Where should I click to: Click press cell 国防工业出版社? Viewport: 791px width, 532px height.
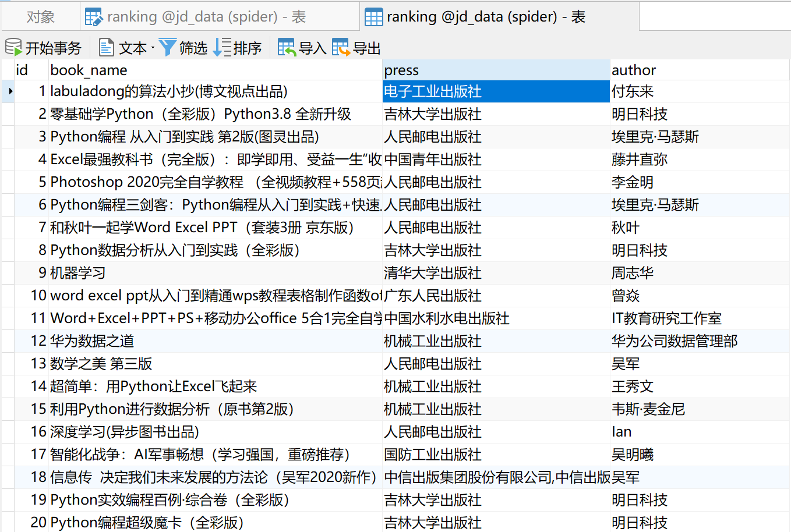pyautogui.click(x=496, y=455)
